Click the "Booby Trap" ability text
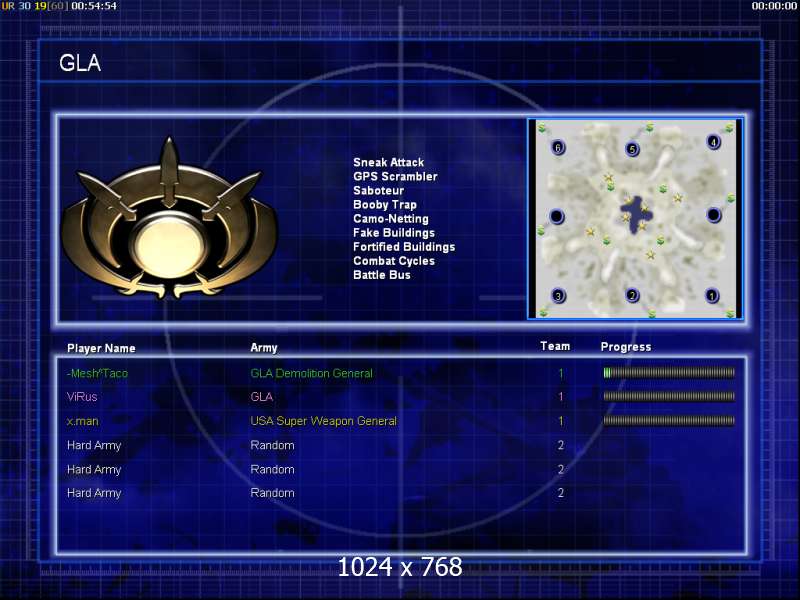Screen dimensions: 800x600 [385, 205]
